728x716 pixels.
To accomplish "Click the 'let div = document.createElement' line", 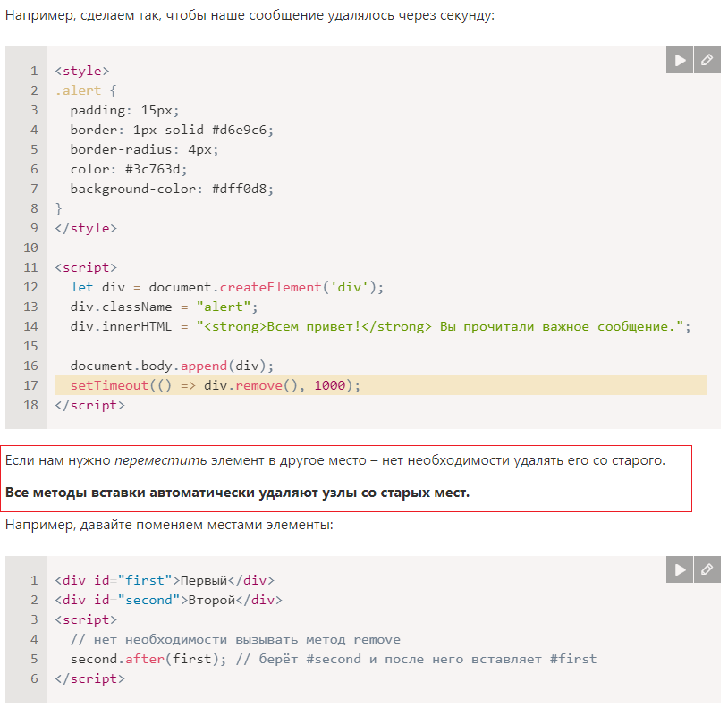I will pyautogui.click(x=227, y=287).
